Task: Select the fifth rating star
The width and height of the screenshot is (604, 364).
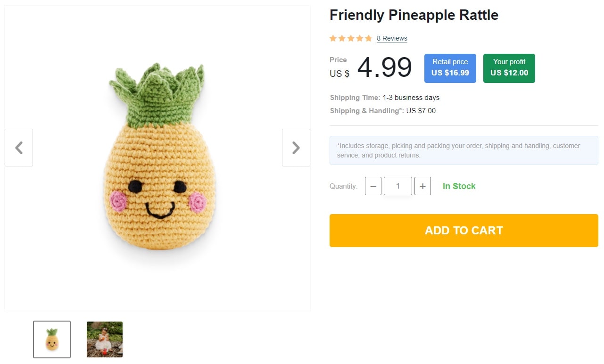Action: click(x=368, y=38)
